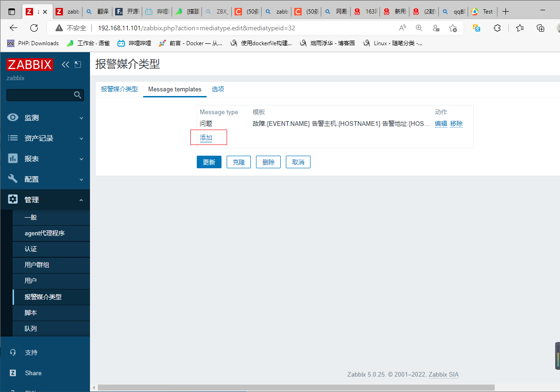Click the read aloud icon in address bar

point(402,28)
